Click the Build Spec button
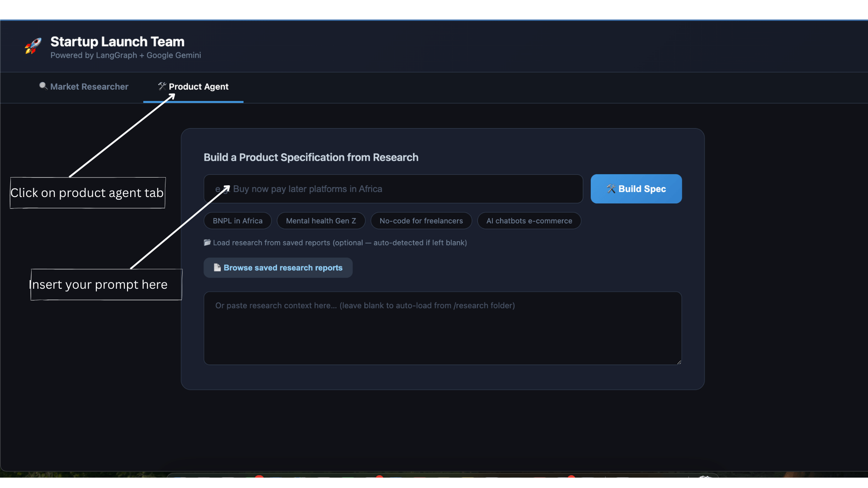The height and width of the screenshot is (488, 868). tap(636, 189)
